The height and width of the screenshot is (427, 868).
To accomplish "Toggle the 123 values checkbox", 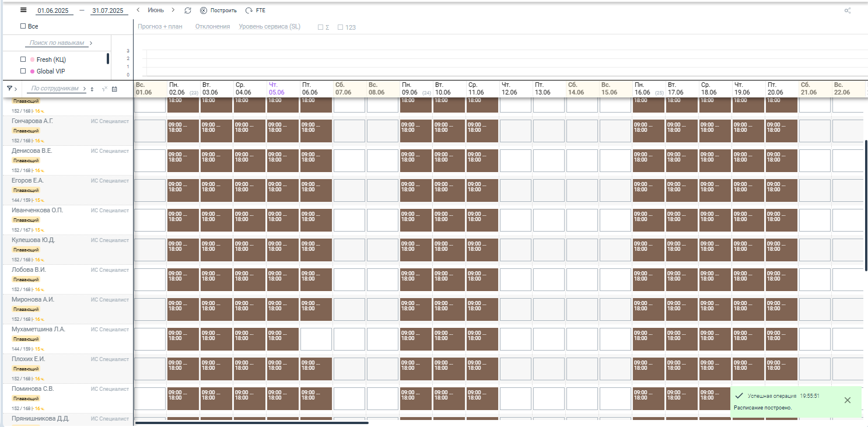I will [340, 27].
